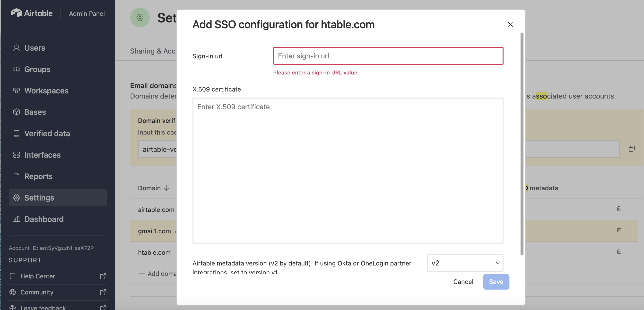Click the Add domain button
The height and width of the screenshot is (310, 644).
click(x=157, y=274)
